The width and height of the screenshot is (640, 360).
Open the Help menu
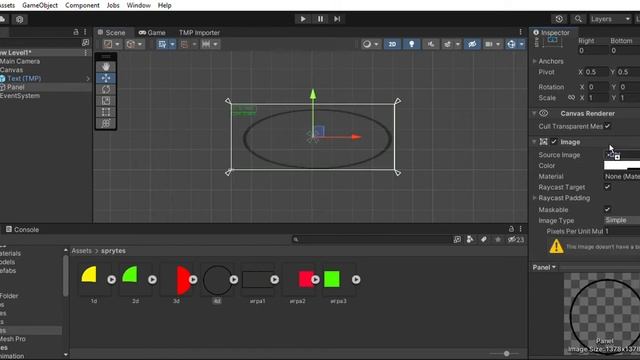[x=164, y=5]
